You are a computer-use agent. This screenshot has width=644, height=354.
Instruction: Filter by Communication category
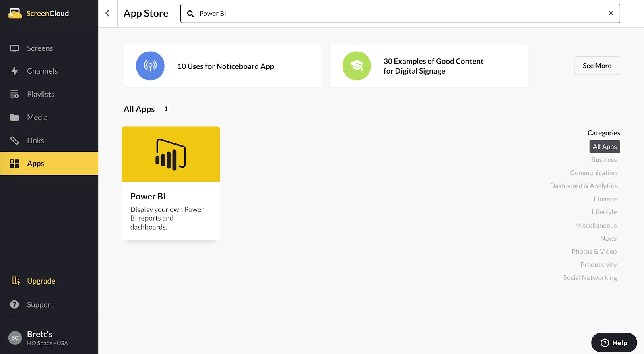593,173
